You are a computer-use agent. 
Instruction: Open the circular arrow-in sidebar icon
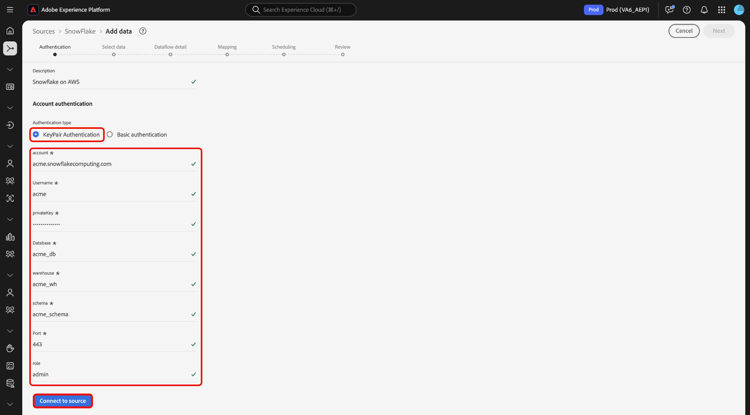[x=10, y=125]
